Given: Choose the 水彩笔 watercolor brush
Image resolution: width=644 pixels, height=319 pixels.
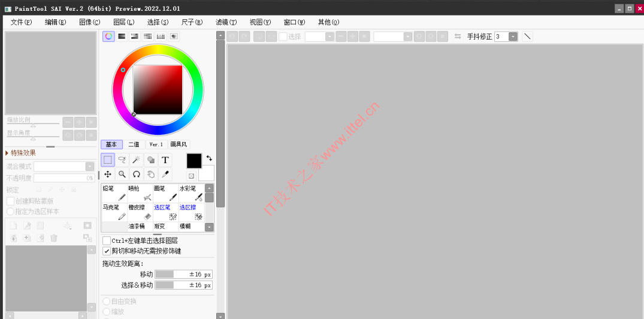Looking at the screenshot, I should 191,193.
